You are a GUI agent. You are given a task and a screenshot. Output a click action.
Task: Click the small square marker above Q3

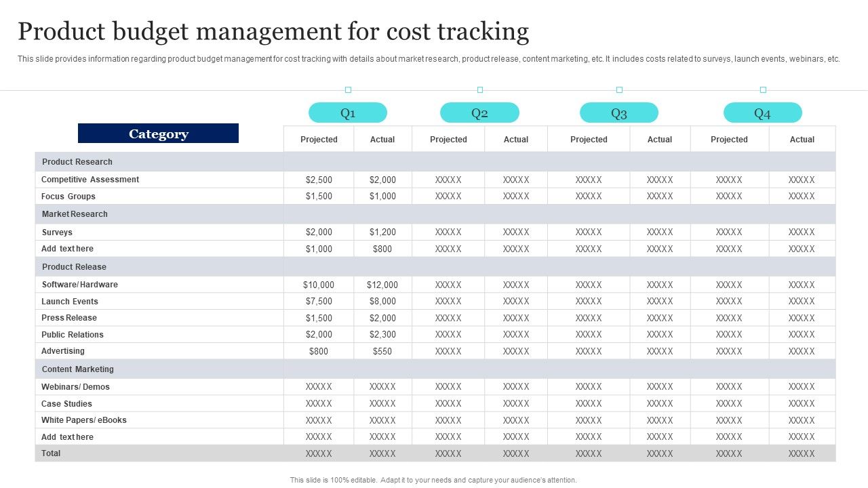coord(619,89)
